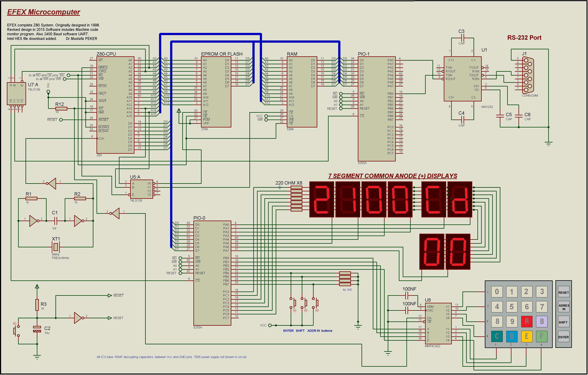Select the MM74C922 U8 keypad encoder
The width and height of the screenshot is (588, 375).
(x=438, y=323)
